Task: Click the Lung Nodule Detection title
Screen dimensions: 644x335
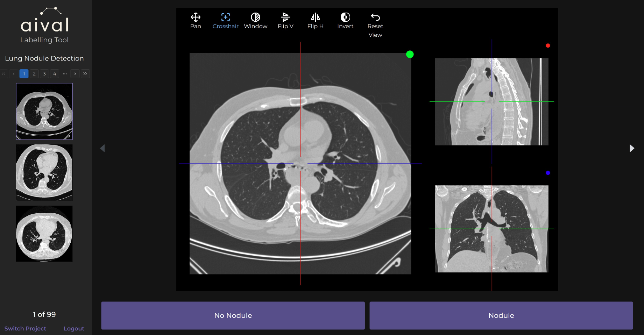Action: pos(44,58)
